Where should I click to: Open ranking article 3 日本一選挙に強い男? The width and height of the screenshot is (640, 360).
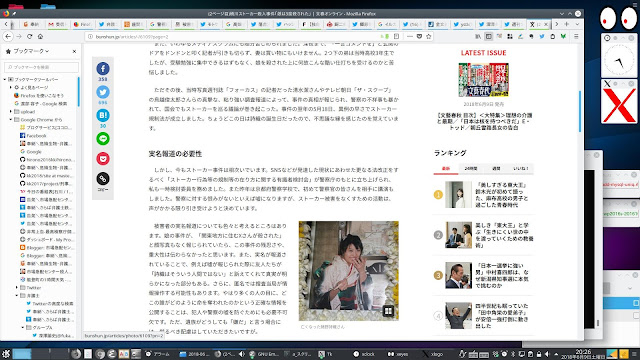(x=502, y=276)
